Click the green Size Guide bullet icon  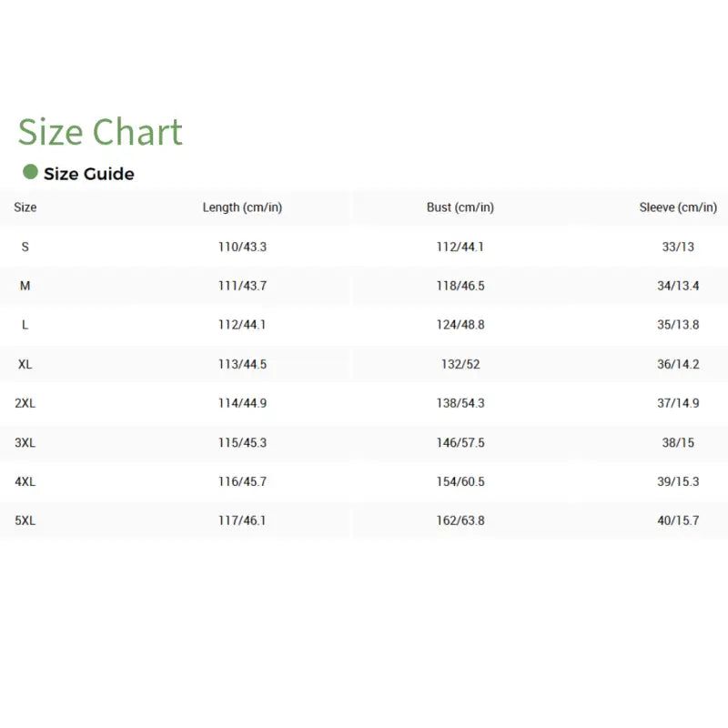(x=30, y=172)
